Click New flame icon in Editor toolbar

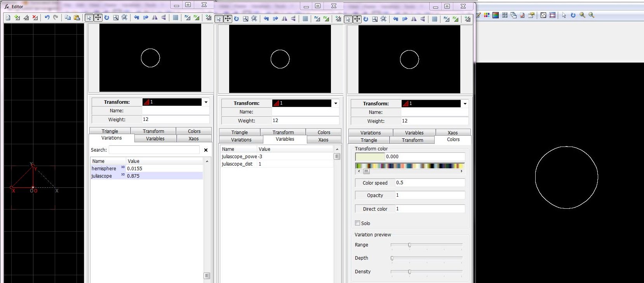(8, 17)
